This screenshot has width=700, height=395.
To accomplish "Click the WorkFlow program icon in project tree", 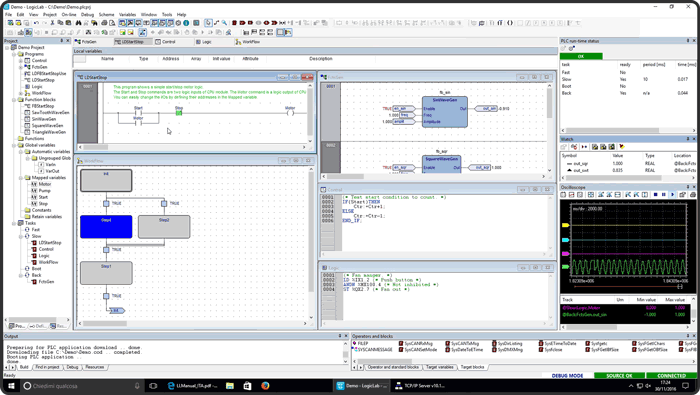I will [x=27, y=93].
